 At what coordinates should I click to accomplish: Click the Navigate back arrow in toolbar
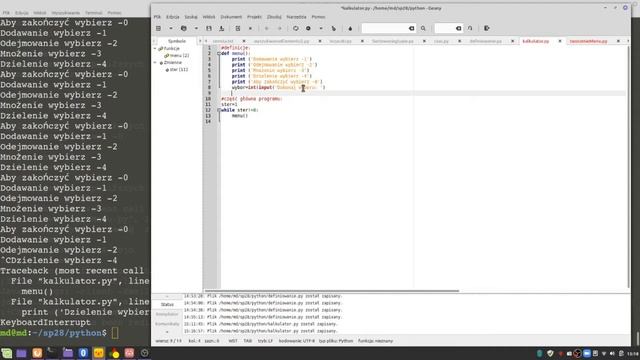(267, 29)
